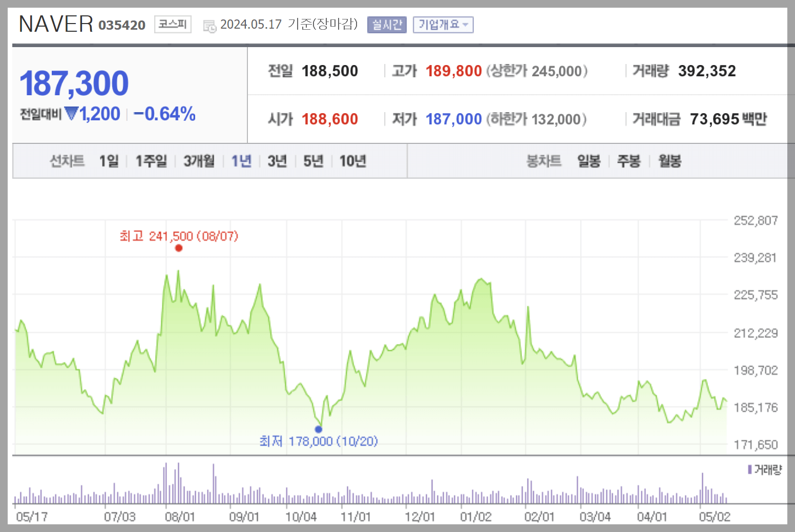The image size is (795, 532).
Task: Click the NAVER company name link
Action: 55,23
